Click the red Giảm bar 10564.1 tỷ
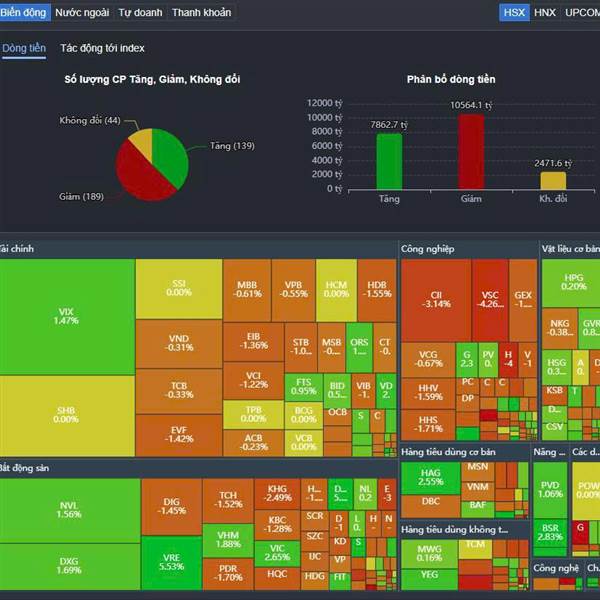 471,152
